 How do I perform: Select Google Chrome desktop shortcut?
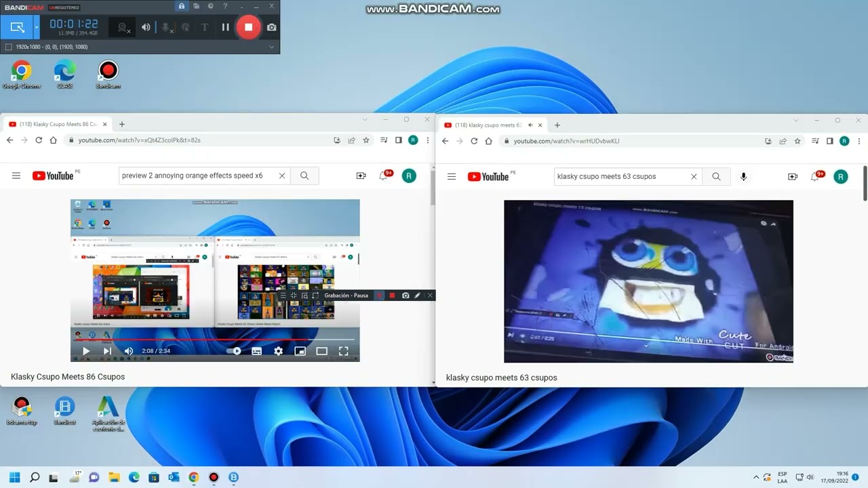pos(22,75)
